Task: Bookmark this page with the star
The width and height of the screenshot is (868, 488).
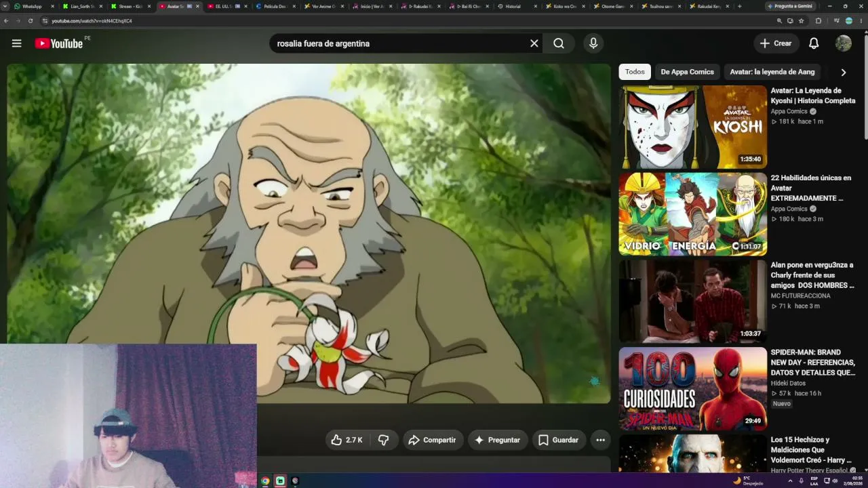Action: (801, 21)
